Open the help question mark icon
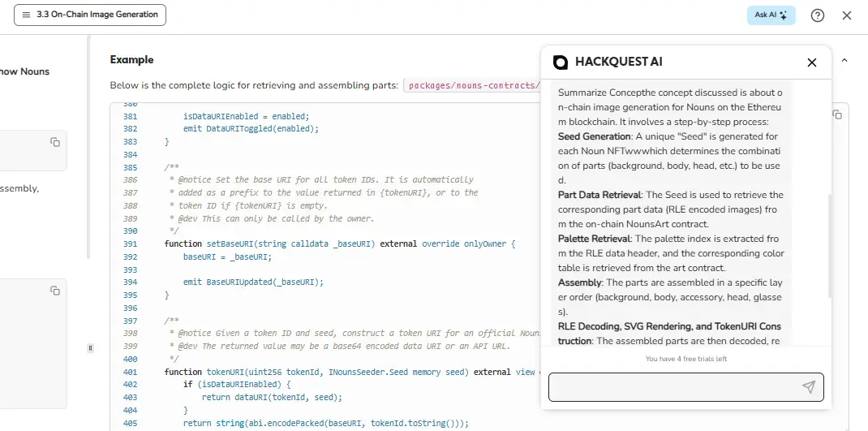The image size is (868, 431). 818,15
